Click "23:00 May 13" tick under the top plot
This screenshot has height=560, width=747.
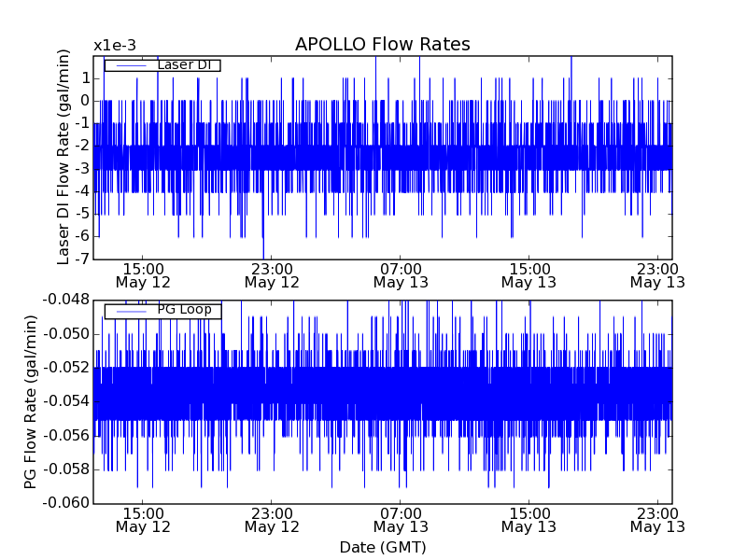pos(657,275)
